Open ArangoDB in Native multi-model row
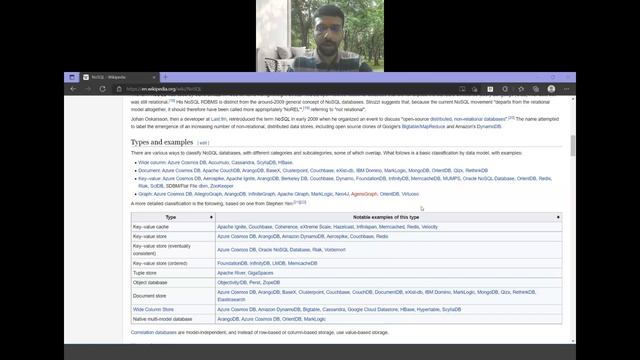The image size is (640, 360). coord(228,319)
